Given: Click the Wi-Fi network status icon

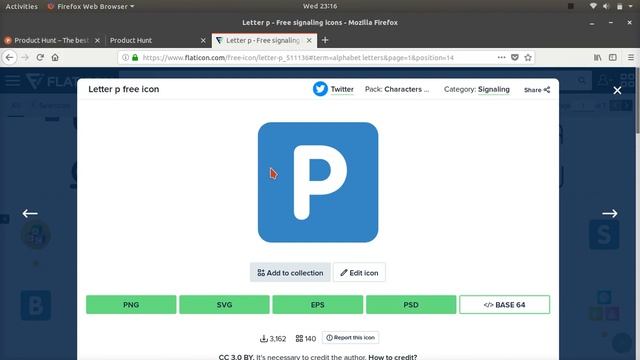Looking at the screenshot, I should point(593,6).
